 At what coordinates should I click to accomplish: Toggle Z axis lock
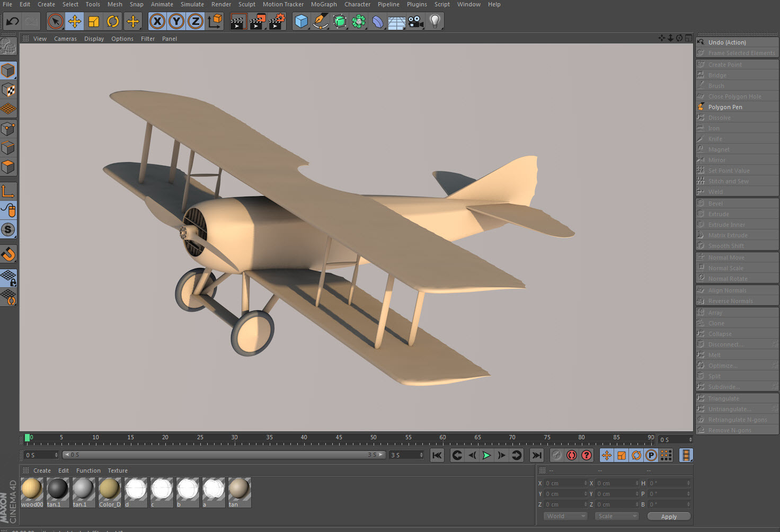[196, 21]
